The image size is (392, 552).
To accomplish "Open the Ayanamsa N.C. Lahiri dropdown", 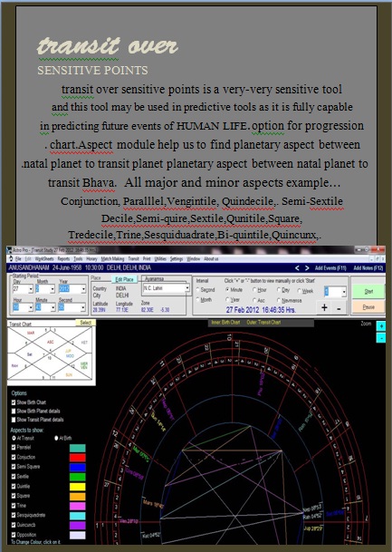I will click(187, 288).
